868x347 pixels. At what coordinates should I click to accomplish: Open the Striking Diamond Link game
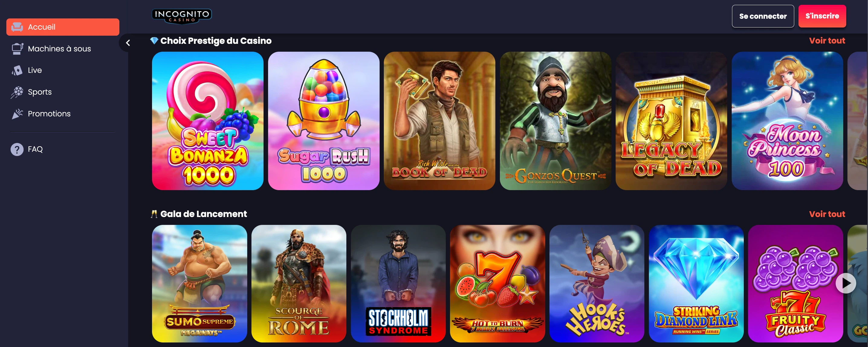(696, 283)
